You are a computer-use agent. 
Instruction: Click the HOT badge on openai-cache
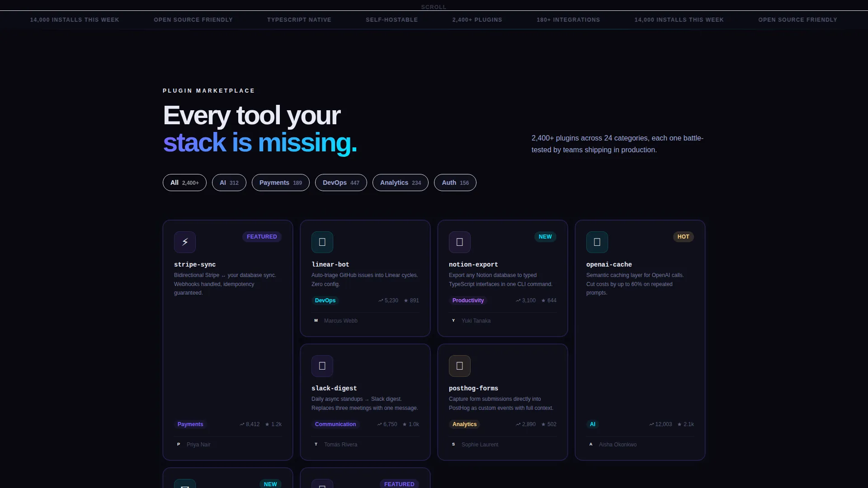(683, 237)
